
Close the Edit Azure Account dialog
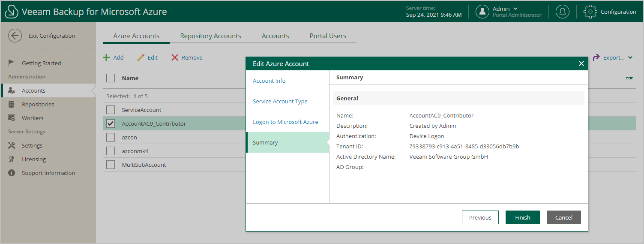581,63
